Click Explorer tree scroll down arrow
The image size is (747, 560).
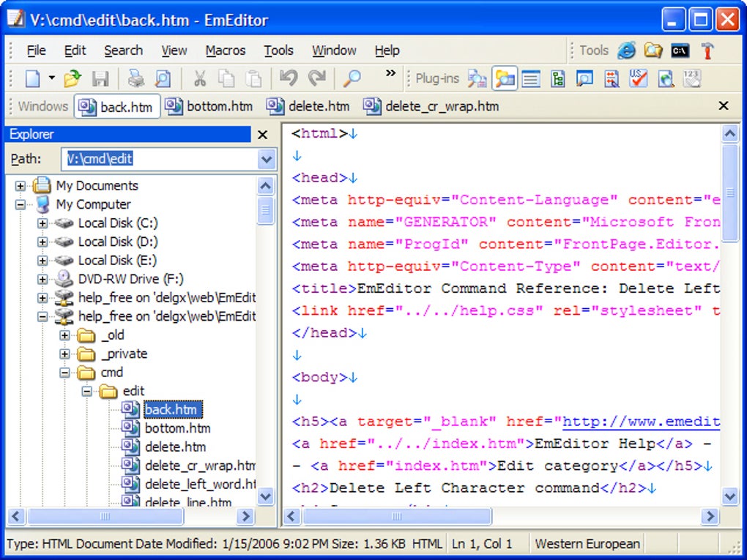coord(265,496)
